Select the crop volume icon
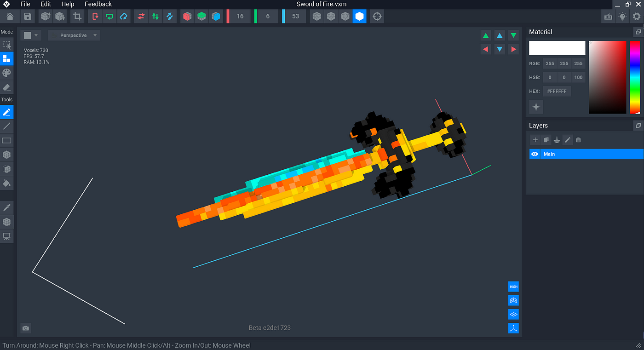 point(77,17)
